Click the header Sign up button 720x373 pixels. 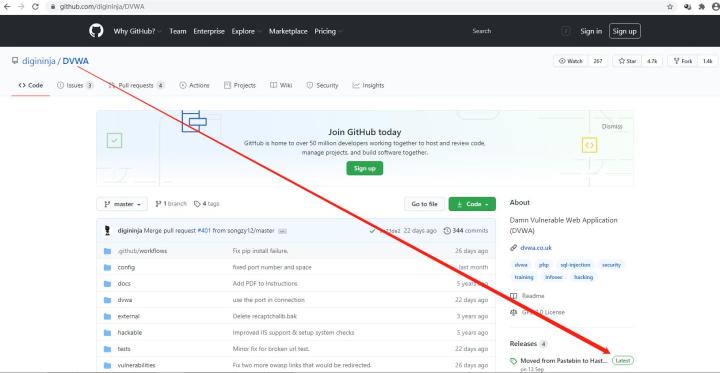(x=624, y=31)
